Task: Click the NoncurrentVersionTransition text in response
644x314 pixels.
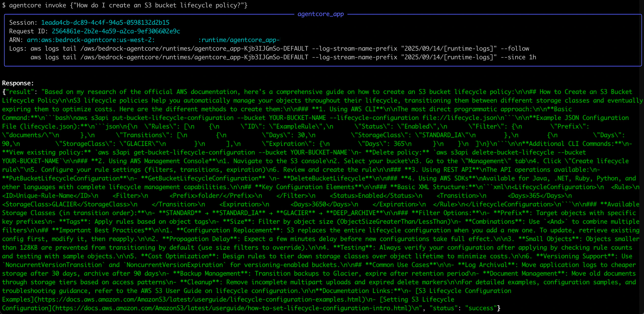Action: [x=54, y=265]
